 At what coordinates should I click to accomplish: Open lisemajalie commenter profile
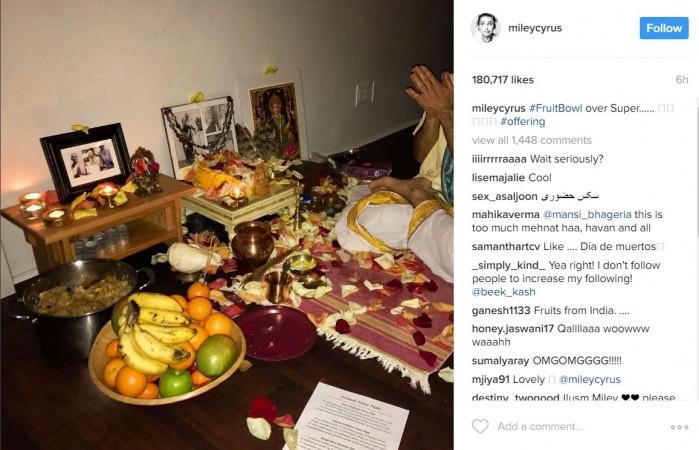point(498,178)
